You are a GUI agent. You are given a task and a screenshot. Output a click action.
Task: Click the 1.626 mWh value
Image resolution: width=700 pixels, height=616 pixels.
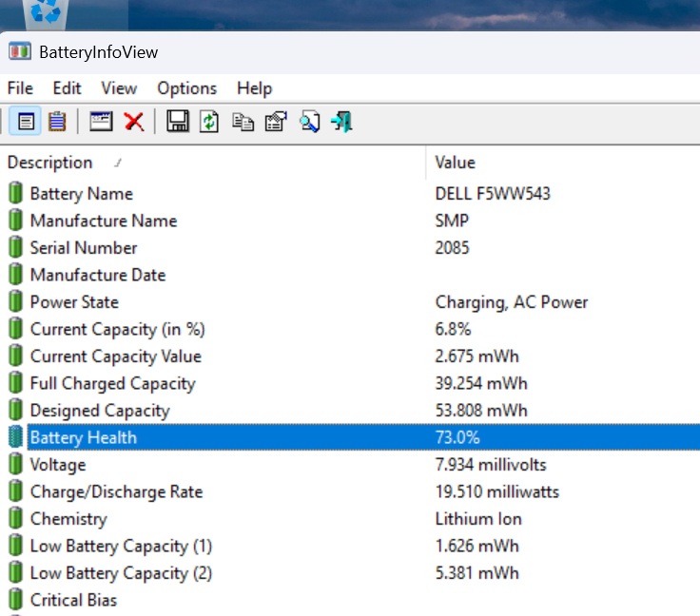pos(476,546)
